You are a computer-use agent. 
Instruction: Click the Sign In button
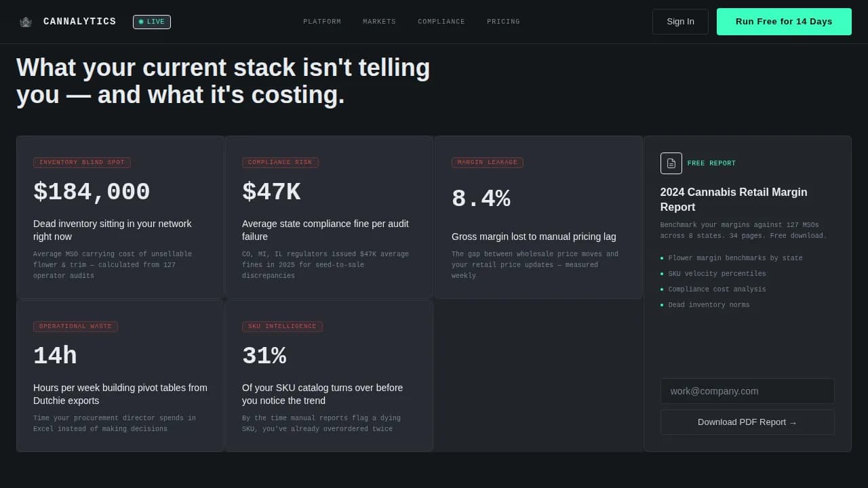pos(680,22)
